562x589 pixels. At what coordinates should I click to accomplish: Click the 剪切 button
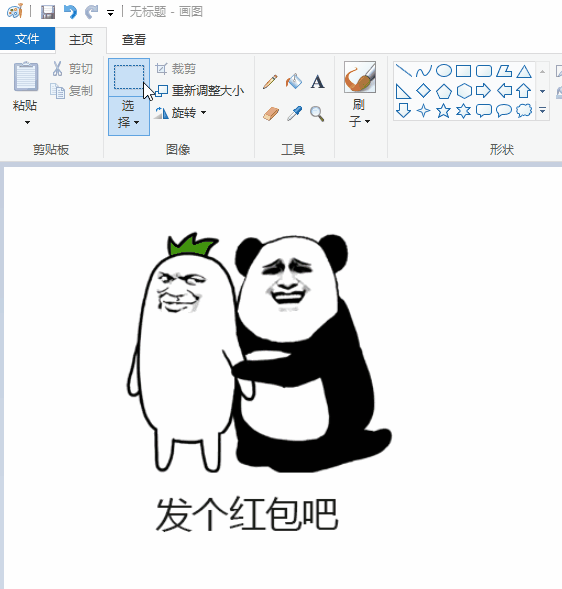pos(72,69)
